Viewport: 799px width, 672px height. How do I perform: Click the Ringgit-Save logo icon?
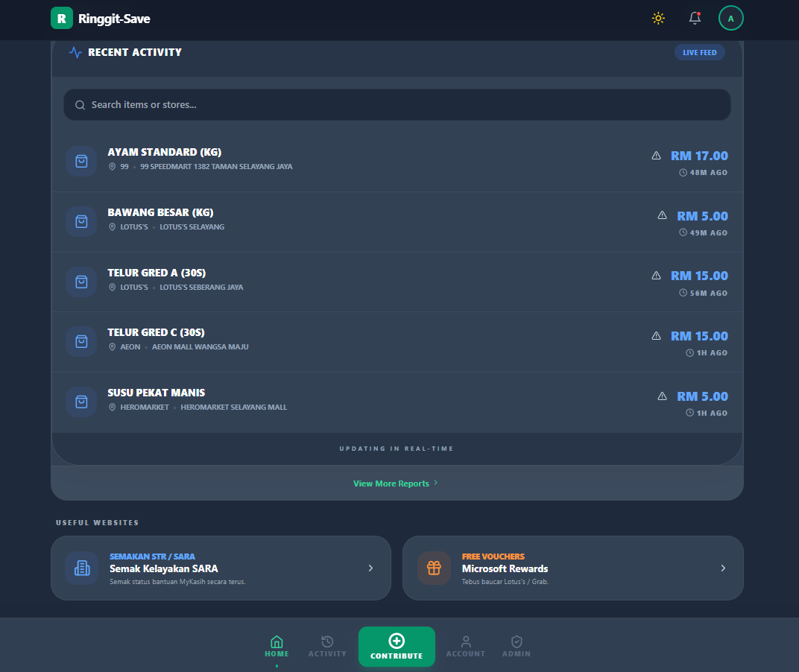(x=62, y=19)
